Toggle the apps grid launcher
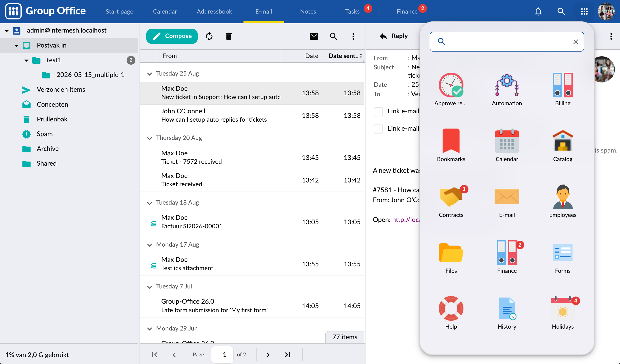This screenshot has width=620, height=364. click(584, 11)
